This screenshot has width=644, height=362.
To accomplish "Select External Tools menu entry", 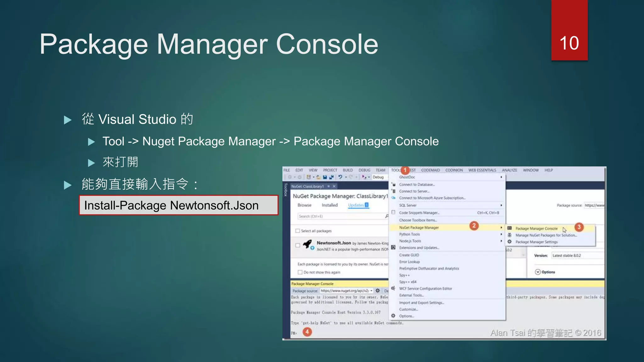I will 447,295.
